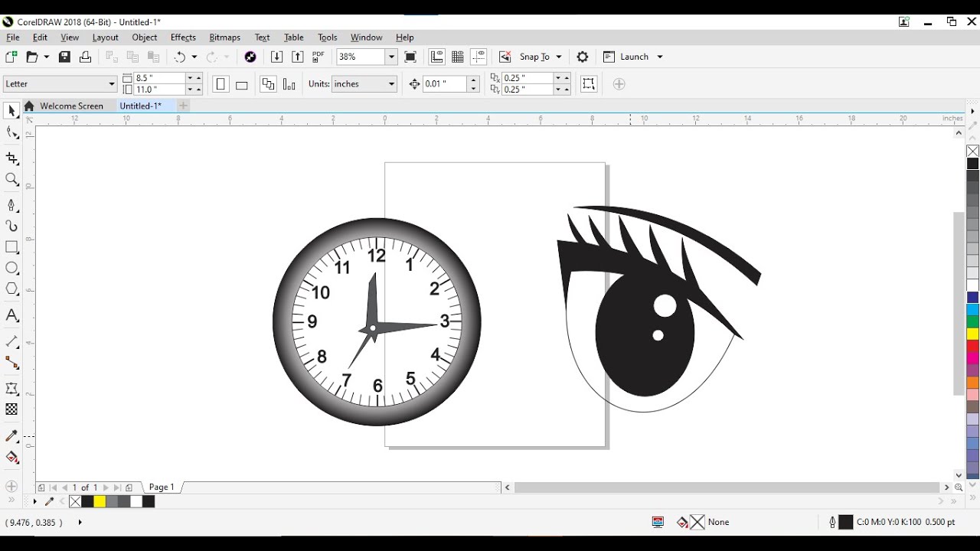The width and height of the screenshot is (980, 551).
Task: Go to the last page button
Action: (117, 487)
